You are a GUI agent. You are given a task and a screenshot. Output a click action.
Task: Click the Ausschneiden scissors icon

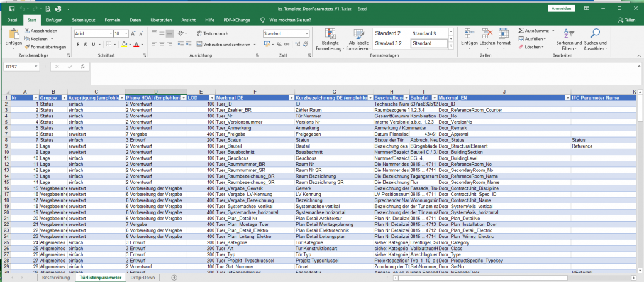click(27, 31)
